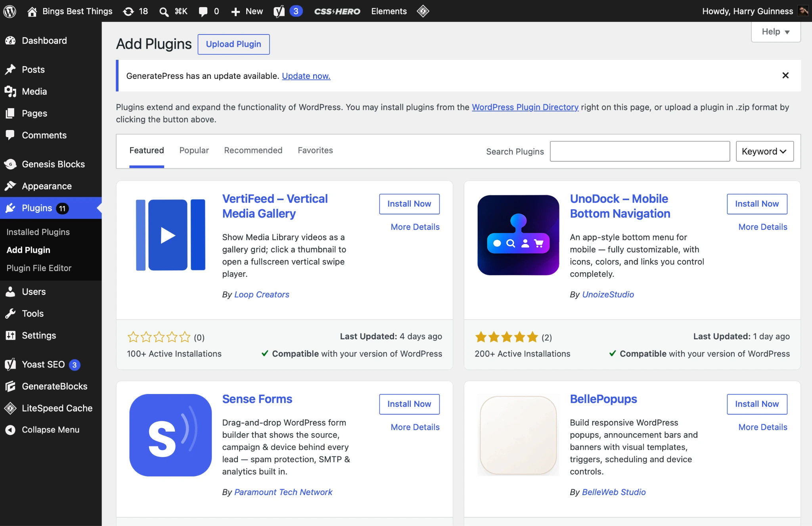
Task: Click the Tools wrench icon
Action: (11, 314)
